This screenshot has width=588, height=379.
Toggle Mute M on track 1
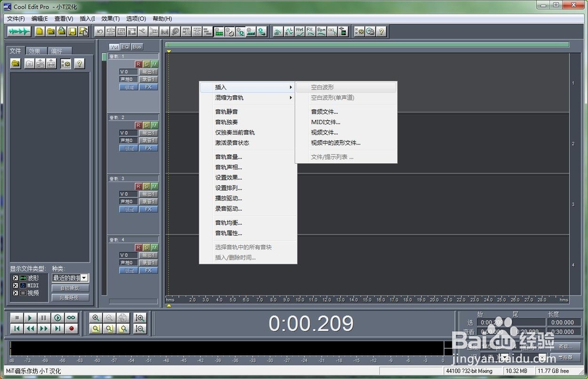point(154,64)
